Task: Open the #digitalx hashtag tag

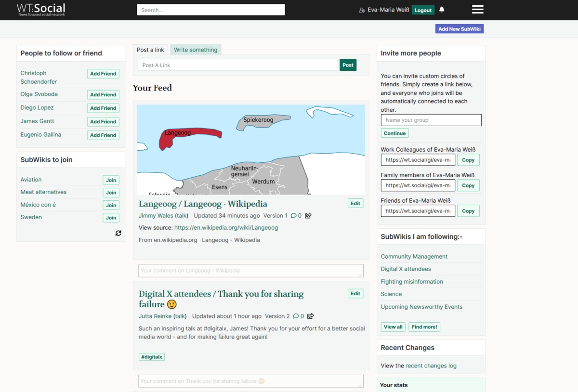Action: 152,357
